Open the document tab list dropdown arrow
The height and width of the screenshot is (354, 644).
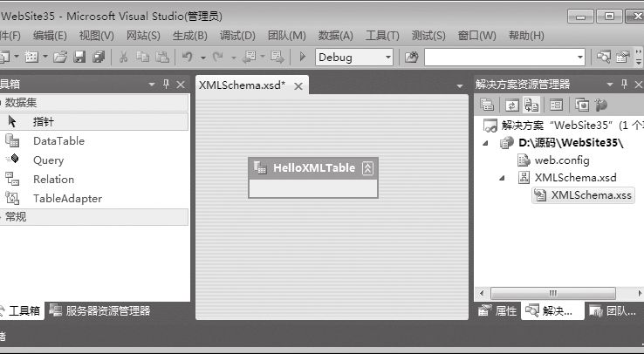point(460,85)
